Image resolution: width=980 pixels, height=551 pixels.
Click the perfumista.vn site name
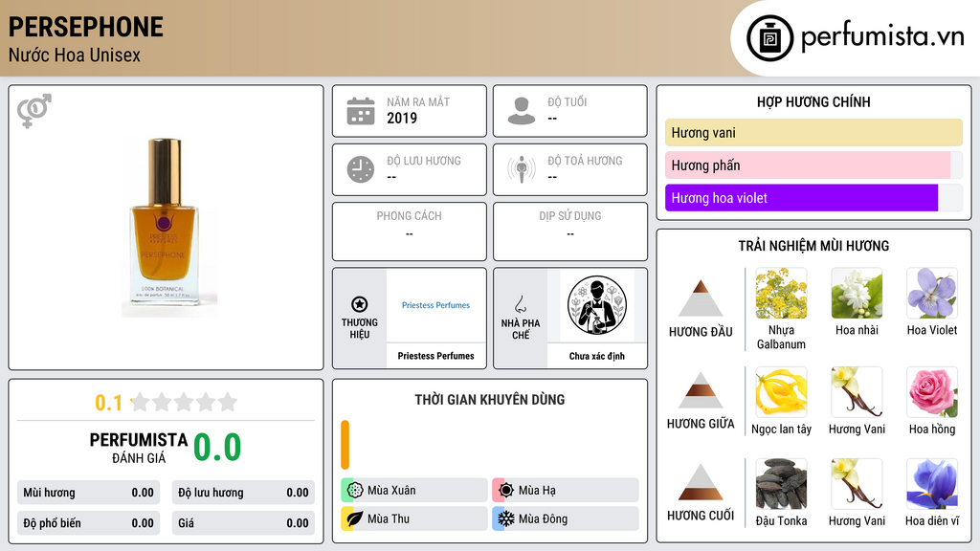click(882, 37)
